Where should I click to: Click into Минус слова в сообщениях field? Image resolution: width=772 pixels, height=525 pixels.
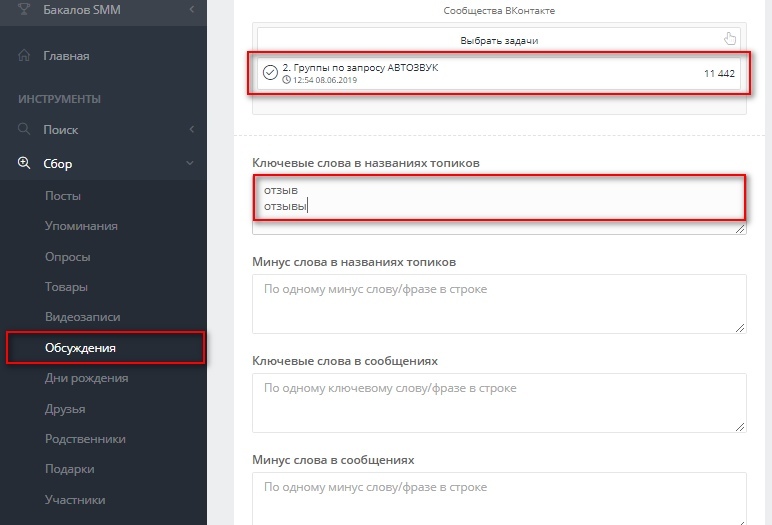point(499,498)
